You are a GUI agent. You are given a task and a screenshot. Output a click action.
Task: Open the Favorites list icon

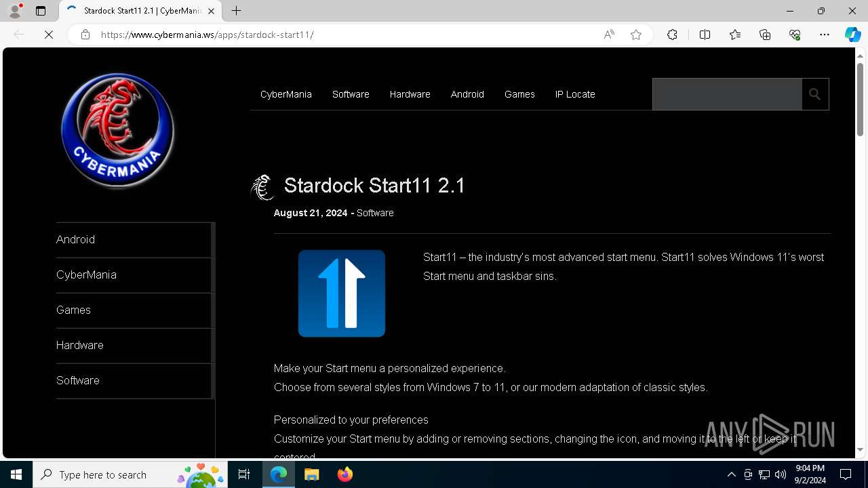point(735,35)
